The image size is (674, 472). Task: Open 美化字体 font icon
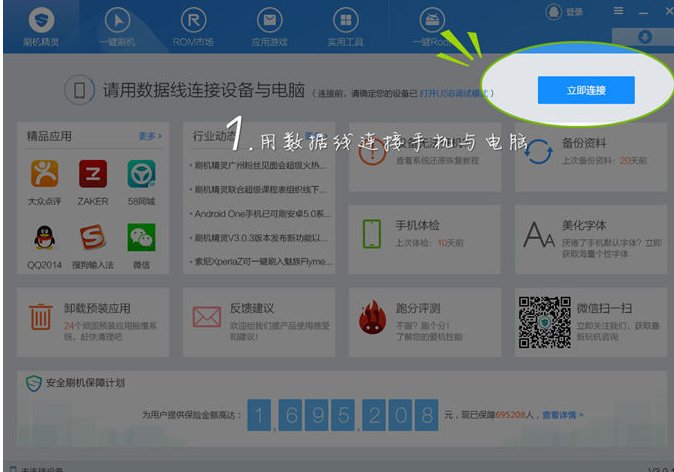click(539, 235)
